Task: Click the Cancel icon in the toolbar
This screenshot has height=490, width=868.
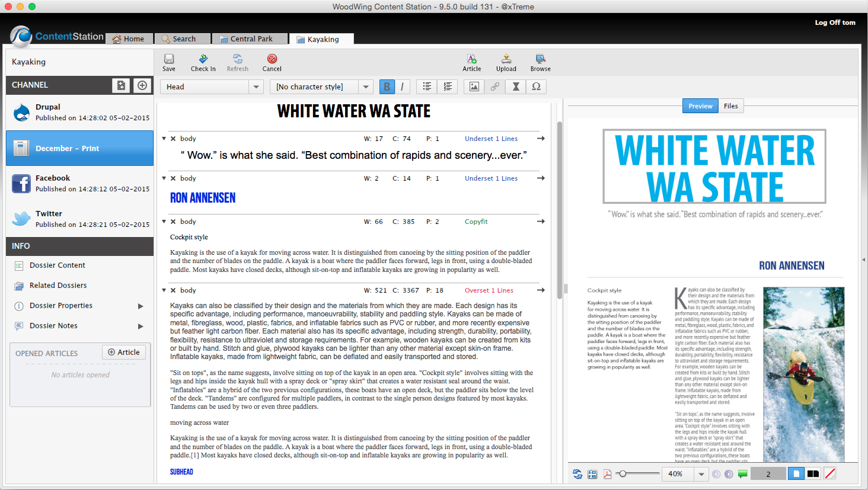Action: click(272, 62)
